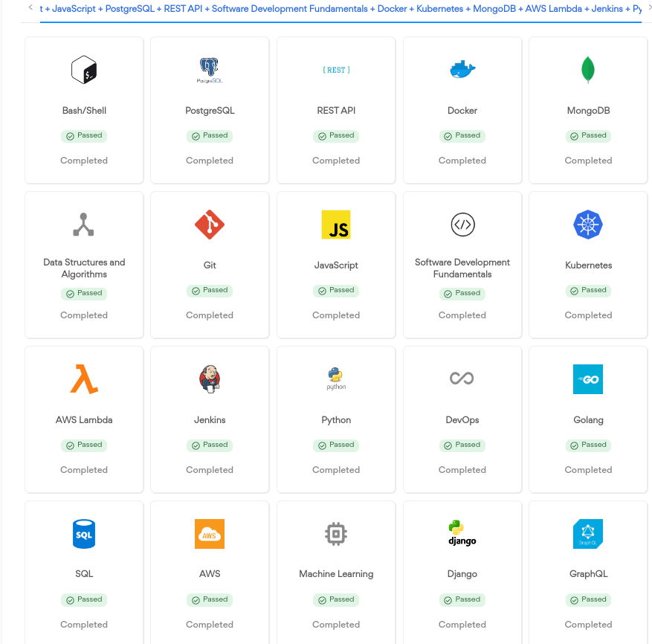Click the Bash/Shell terminal icon
652x644 pixels.
coord(84,70)
